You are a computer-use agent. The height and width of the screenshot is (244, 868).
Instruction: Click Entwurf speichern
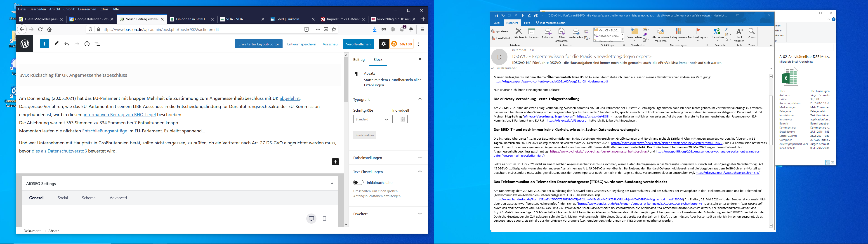coord(302,44)
